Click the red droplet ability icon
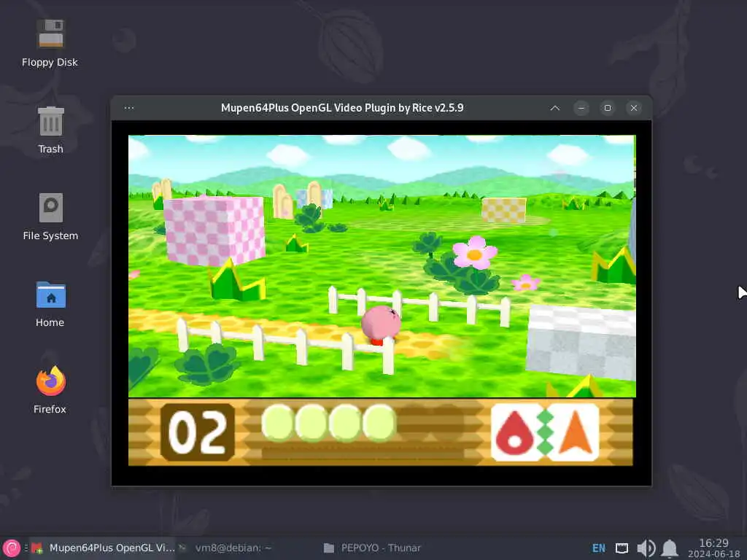Image resolution: width=747 pixels, height=560 pixels. 514,432
